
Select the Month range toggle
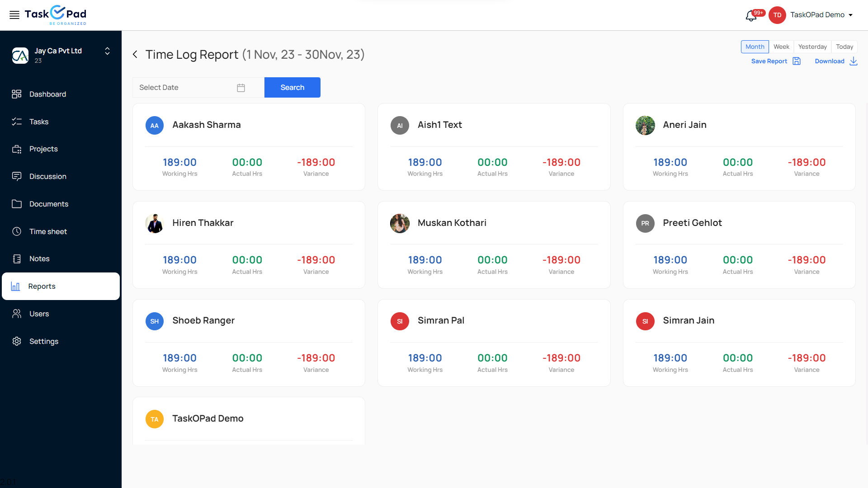755,47
